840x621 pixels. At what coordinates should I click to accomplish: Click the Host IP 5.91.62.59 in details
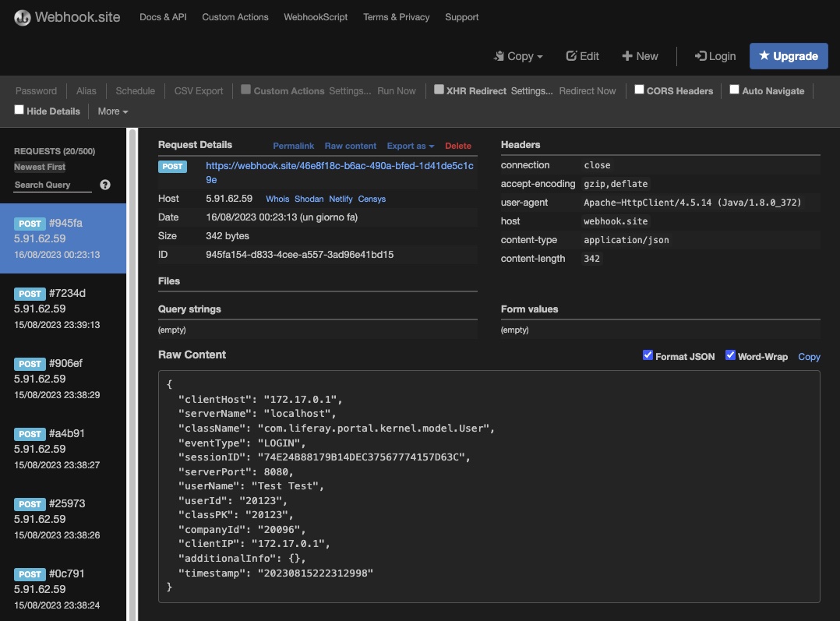click(229, 199)
